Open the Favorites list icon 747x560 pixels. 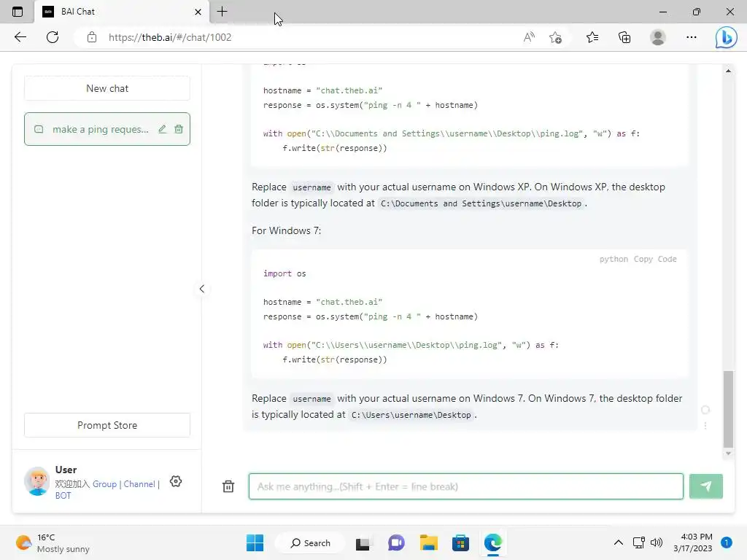[x=592, y=37]
